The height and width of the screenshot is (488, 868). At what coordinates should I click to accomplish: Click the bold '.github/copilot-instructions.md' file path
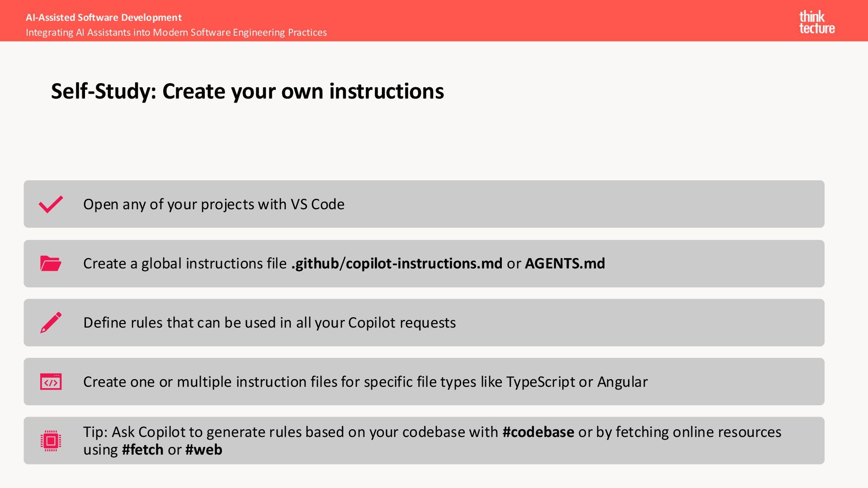pyautogui.click(x=396, y=263)
